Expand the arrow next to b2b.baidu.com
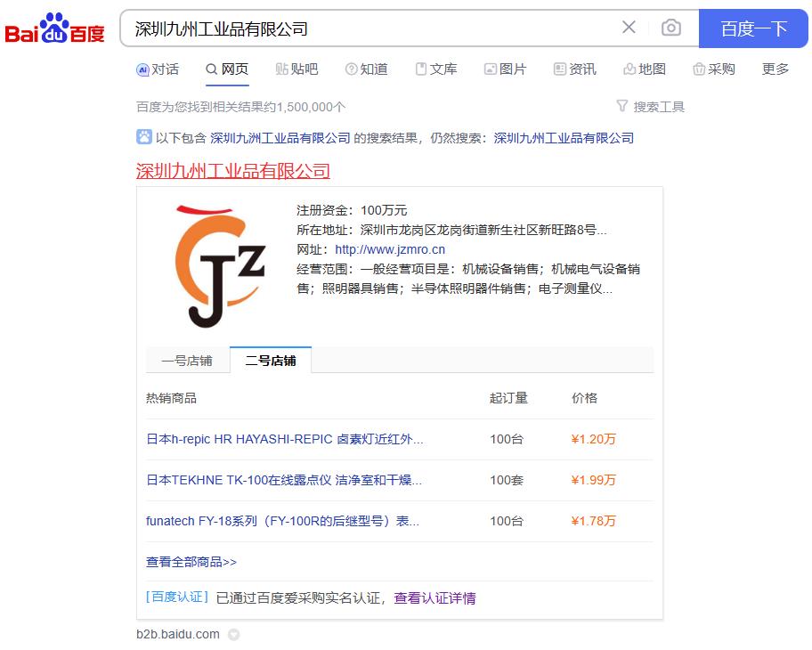812x650 pixels. 234,635
